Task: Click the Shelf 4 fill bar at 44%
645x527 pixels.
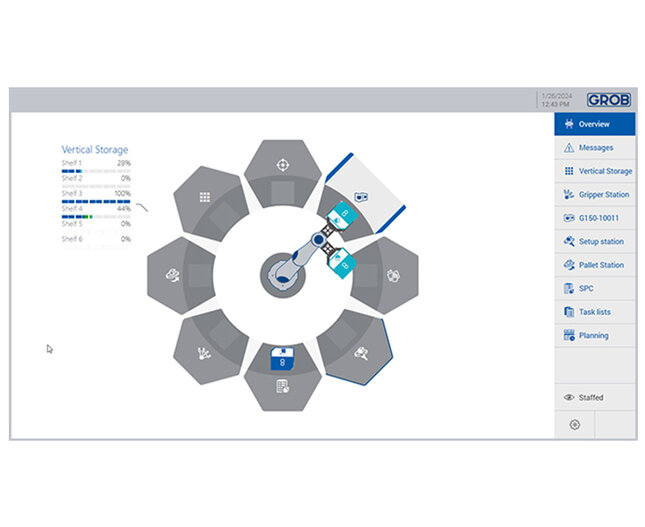Action: tap(96, 217)
